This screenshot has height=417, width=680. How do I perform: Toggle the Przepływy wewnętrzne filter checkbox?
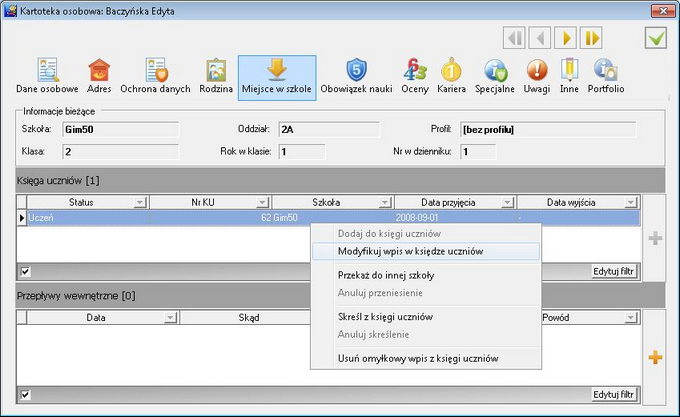pos(26,395)
